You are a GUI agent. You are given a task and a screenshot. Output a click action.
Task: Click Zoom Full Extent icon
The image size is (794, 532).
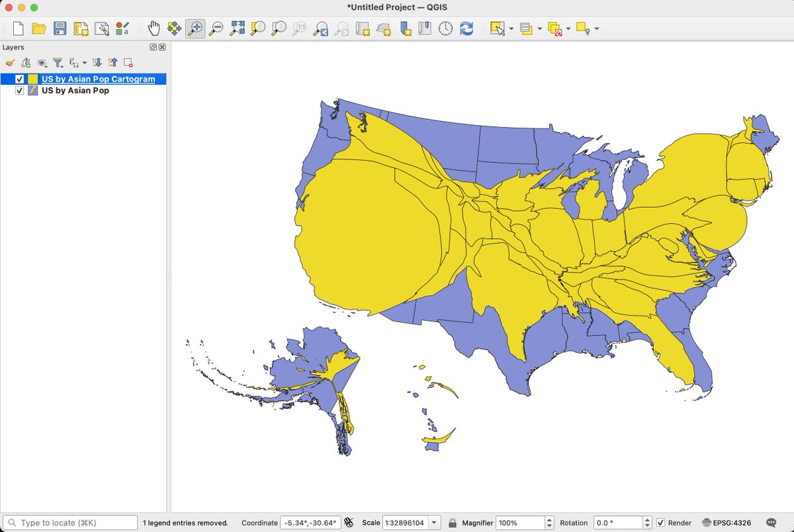pos(236,28)
